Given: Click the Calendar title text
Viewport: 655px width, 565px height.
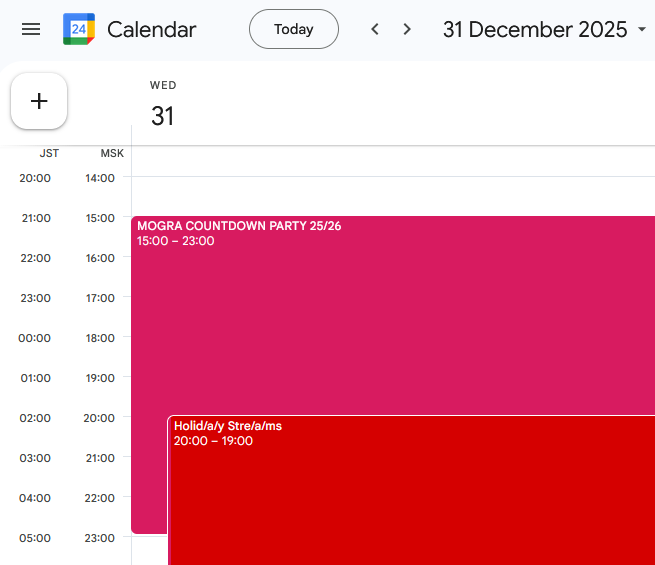Looking at the screenshot, I should point(152,29).
